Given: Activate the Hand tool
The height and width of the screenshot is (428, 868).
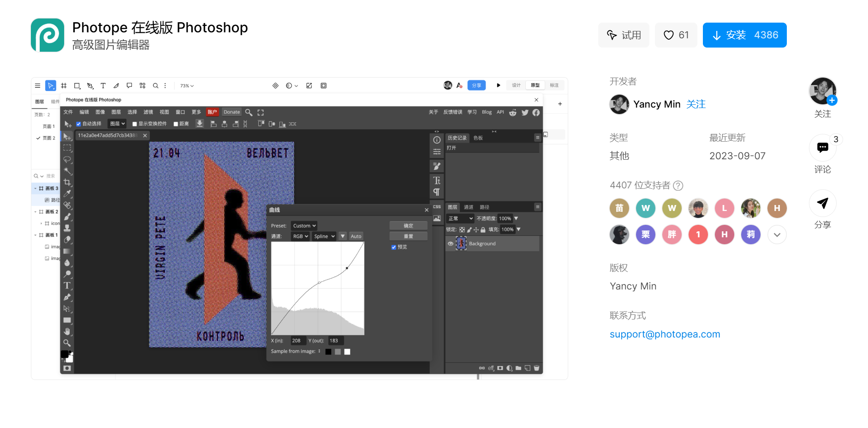Looking at the screenshot, I should [x=68, y=331].
